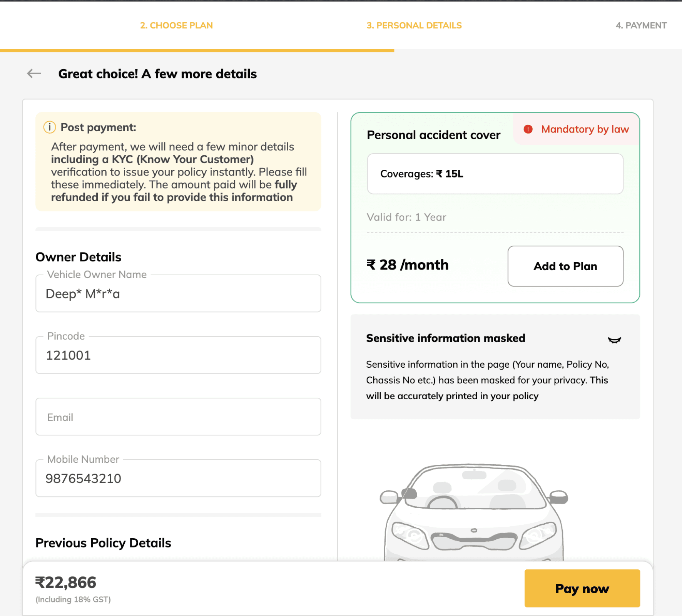Screen dimensions: 682x616
Task: Collapse the Sensitive information masked section
Action: point(614,340)
